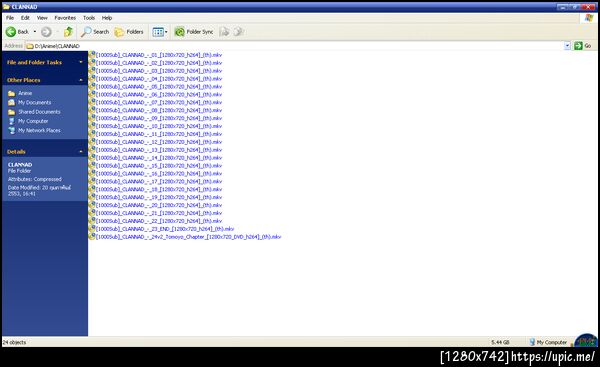The width and height of the screenshot is (600, 367).
Task: Open Anime folder link in Other Places
Action: click(x=25, y=93)
